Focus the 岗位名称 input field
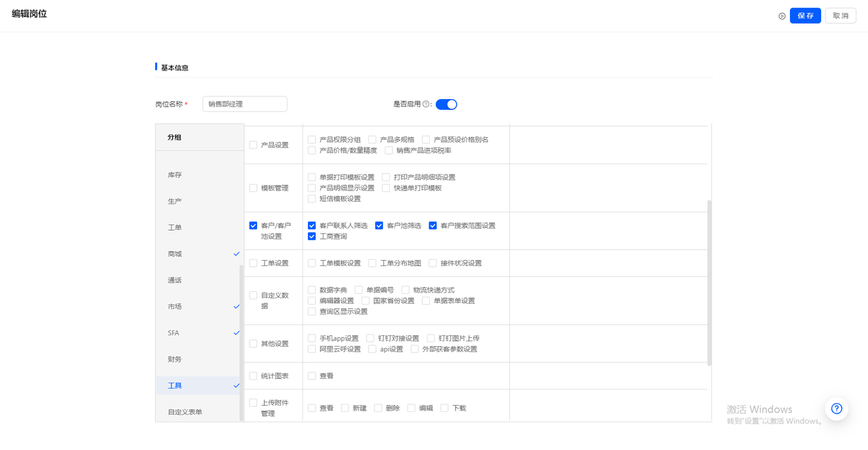This screenshot has width=868, height=450. (x=245, y=104)
